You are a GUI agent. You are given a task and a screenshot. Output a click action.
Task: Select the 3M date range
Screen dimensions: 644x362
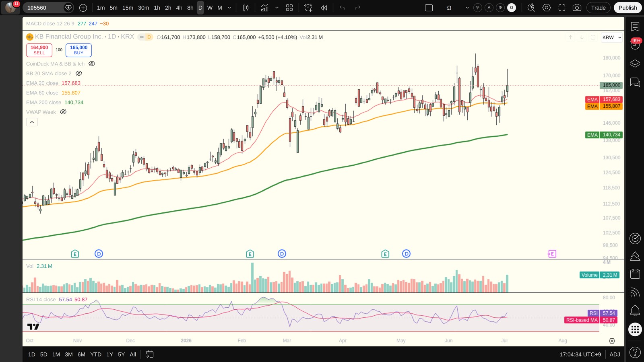coord(69,354)
